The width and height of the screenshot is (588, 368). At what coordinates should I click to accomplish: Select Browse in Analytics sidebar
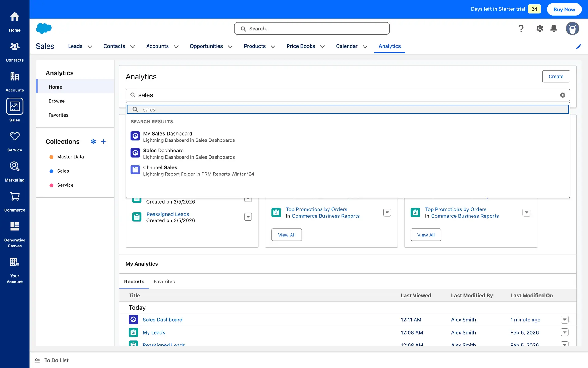click(57, 101)
